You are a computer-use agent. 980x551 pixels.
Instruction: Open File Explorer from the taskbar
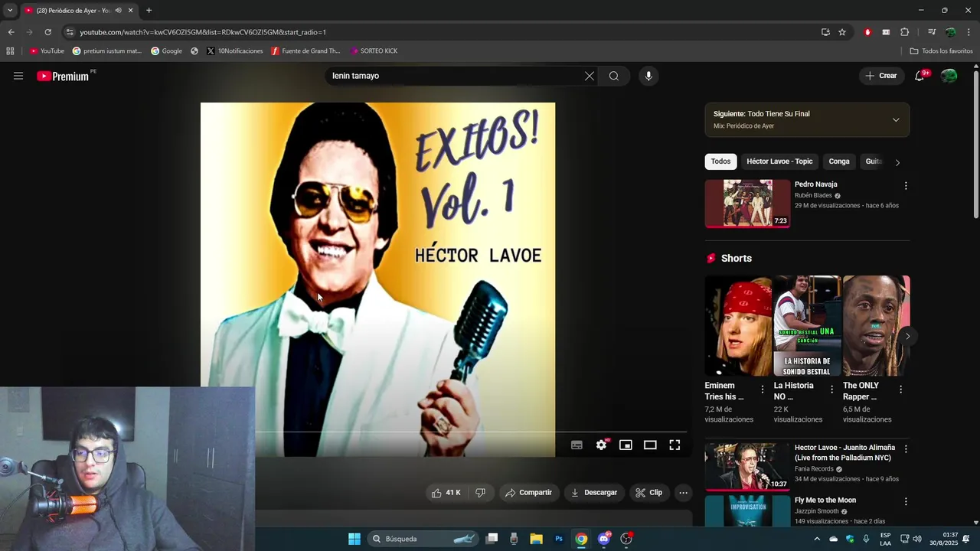pos(537,539)
